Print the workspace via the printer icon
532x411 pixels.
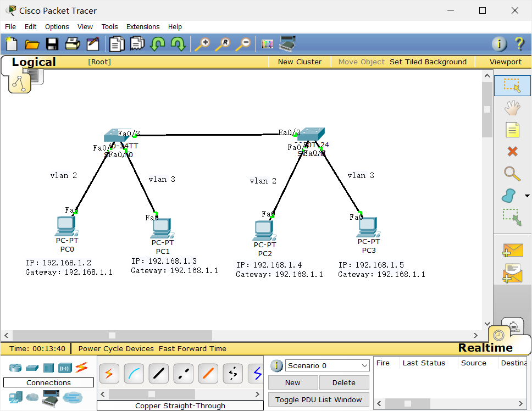(x=73, y=44)
